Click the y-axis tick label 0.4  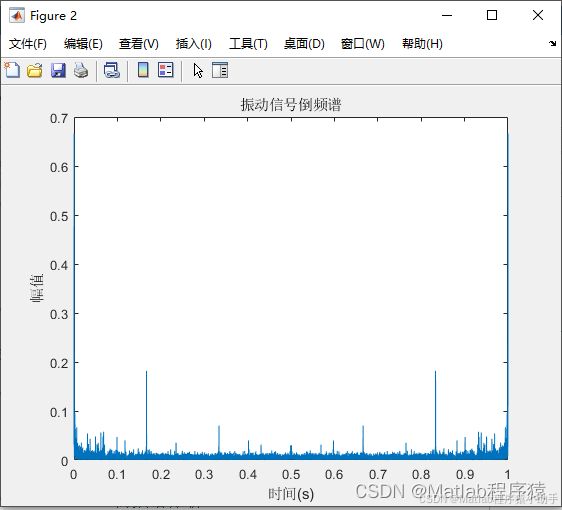(59, 266)
